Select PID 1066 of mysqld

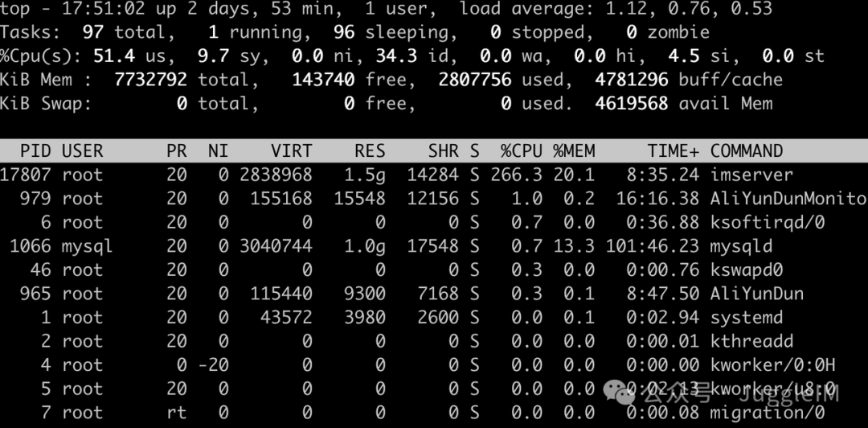click(x=31, y=246)
